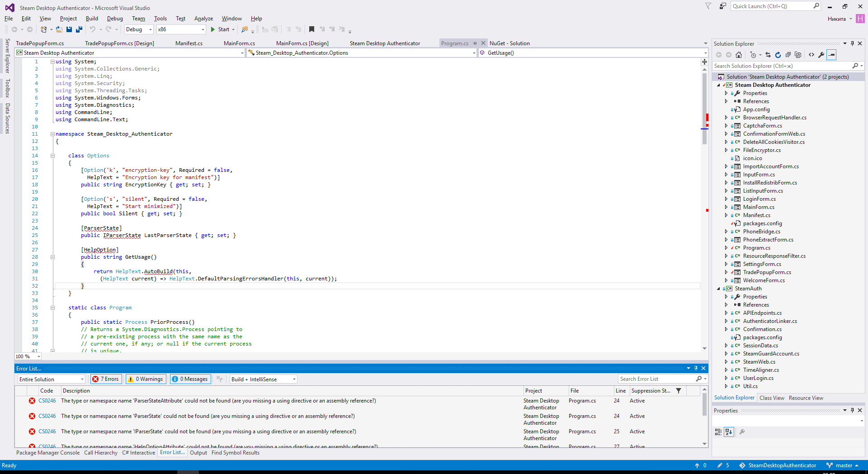This screenshot has width=868, height=474.
Task: Collapse all nodes in Solution Explorer
Action: (788, 55)
